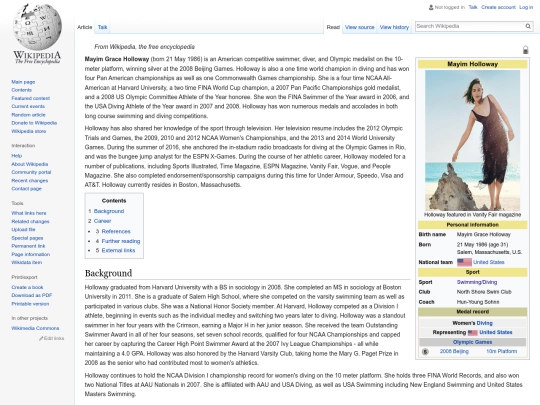Open Olympic Games link in medal record
This screenshot has width=540, height=405.
point(472,342)
